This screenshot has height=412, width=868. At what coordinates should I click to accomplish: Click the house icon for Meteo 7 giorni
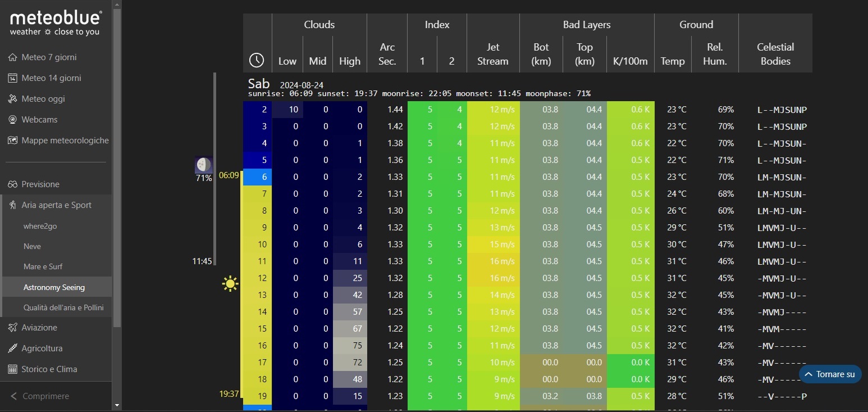coord(13,57)
